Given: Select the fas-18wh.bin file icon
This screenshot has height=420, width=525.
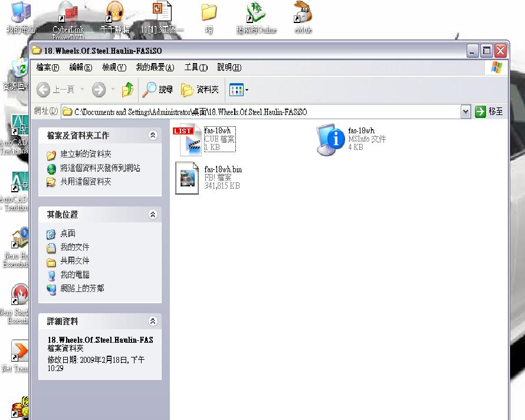Looking at the screenshot, I should coord(187,178).
